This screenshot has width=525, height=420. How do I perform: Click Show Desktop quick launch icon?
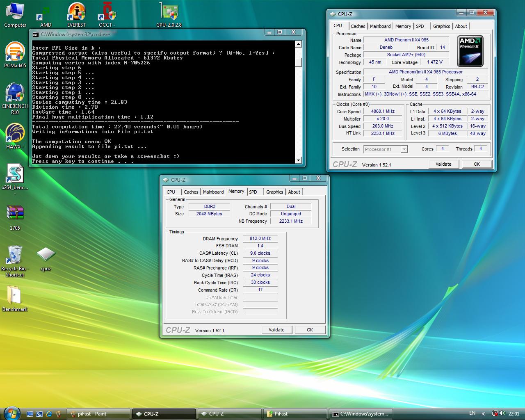pos(30,414)
